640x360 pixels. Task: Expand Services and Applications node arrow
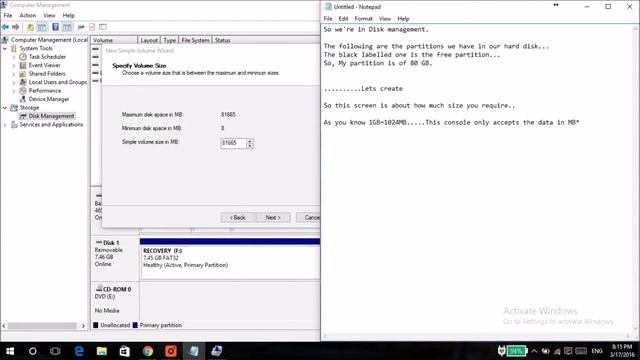(x=5, y=125)
